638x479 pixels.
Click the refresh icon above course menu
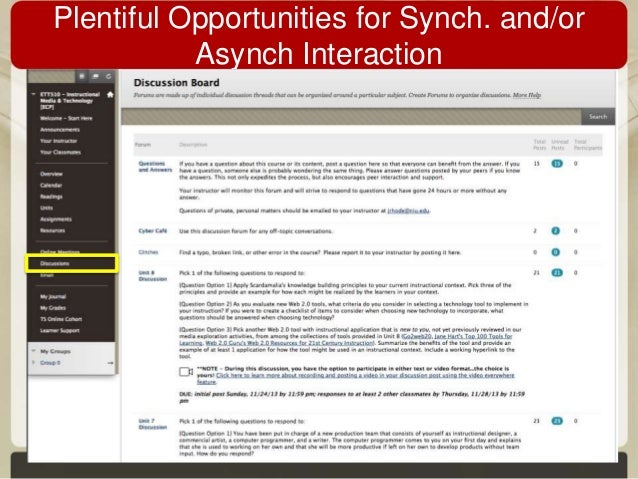coord(108,76)
